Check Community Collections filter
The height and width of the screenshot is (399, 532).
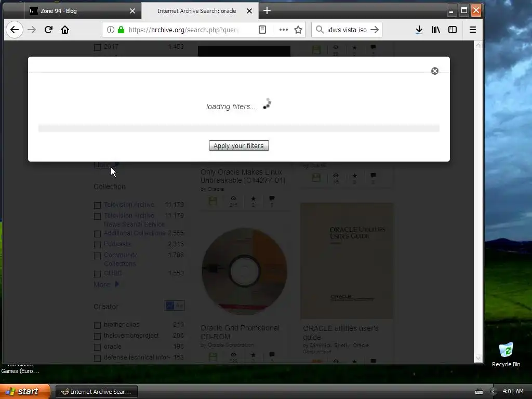(x=97, y=256)
